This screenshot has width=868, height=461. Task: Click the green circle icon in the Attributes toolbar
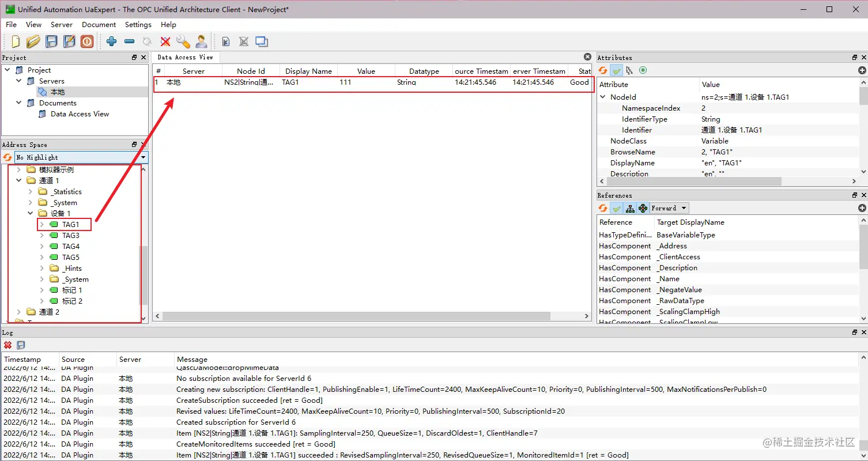(x=643, y=70)
